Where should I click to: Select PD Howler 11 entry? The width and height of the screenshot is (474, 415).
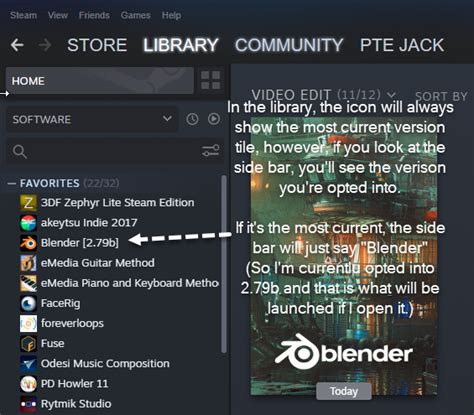click(75, 384)
